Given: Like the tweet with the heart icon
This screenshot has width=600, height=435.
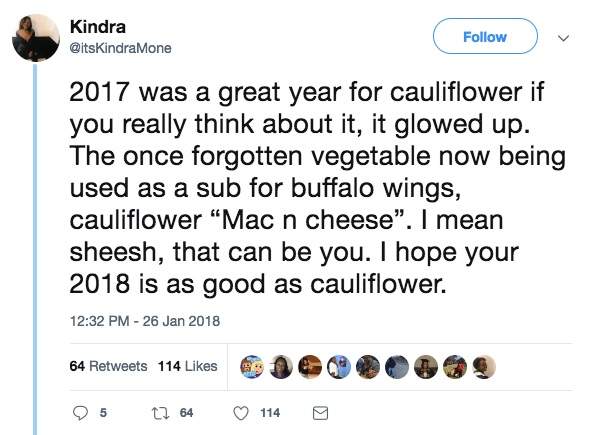Looking at the screenshot, I should pos(241,412).
